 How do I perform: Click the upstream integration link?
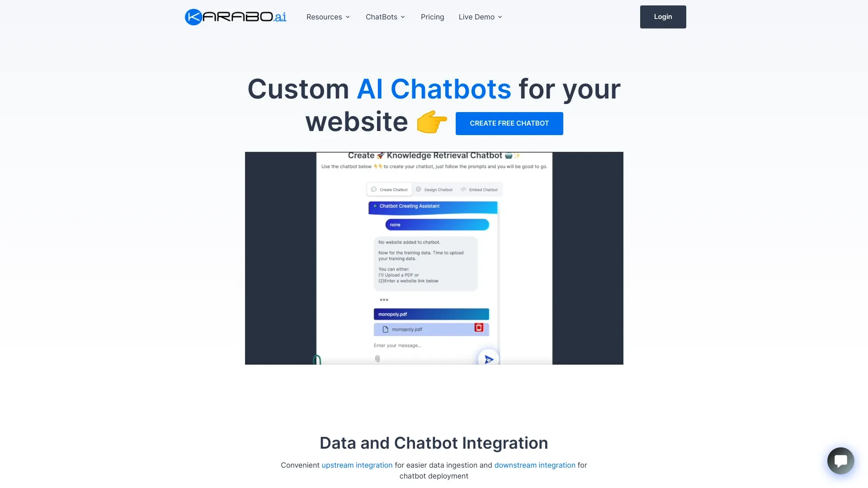357,464
